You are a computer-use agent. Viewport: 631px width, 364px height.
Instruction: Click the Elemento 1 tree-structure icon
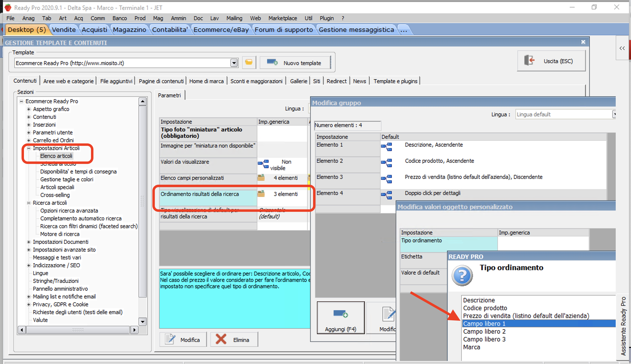pos(386,147)
